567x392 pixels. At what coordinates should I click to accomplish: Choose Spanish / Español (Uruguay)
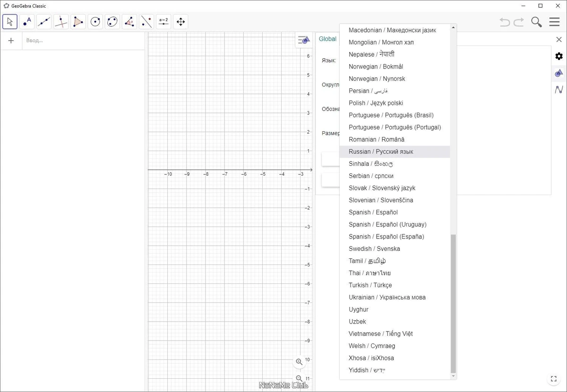pyautogui.click(x=395, y=224)
